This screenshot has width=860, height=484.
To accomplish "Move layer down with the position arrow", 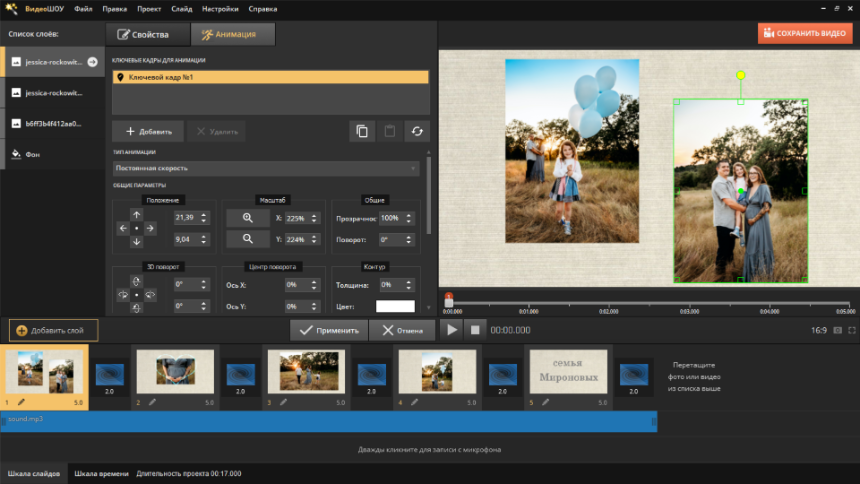I will (x=137, y=242).
